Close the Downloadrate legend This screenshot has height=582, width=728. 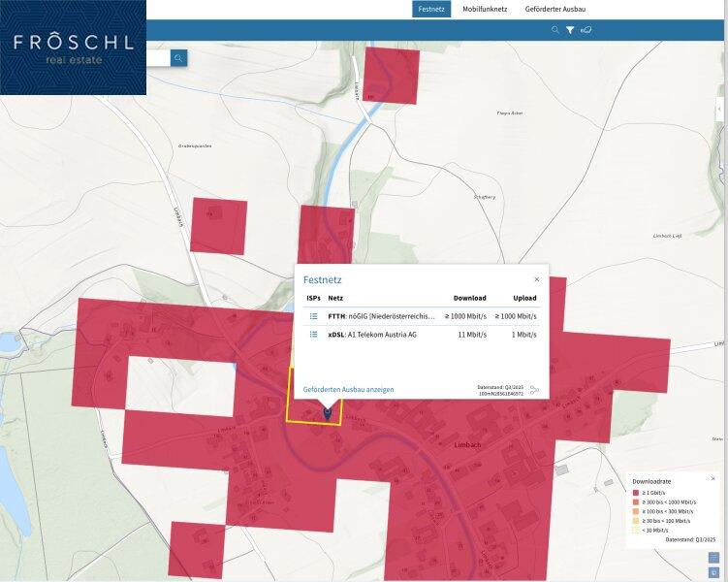click(x=712, y=478)
